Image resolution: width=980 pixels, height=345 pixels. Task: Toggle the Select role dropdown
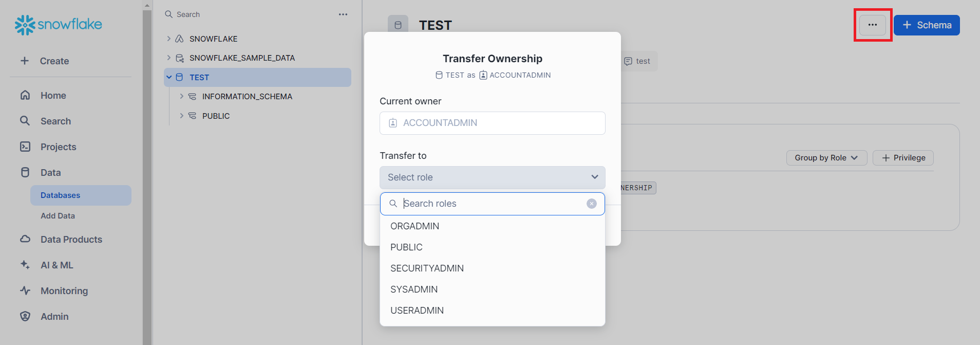tap(492, 177)
